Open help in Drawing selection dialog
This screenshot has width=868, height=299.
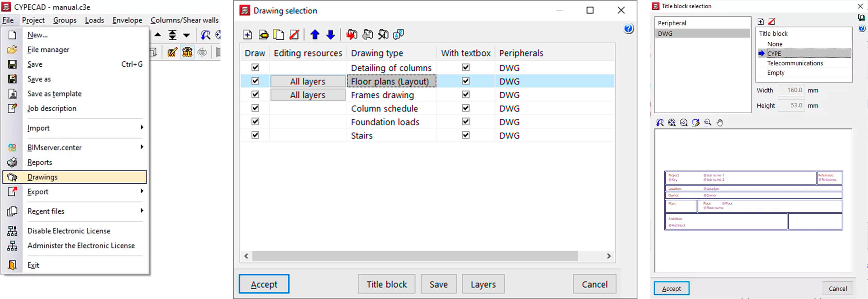point(628,28)
